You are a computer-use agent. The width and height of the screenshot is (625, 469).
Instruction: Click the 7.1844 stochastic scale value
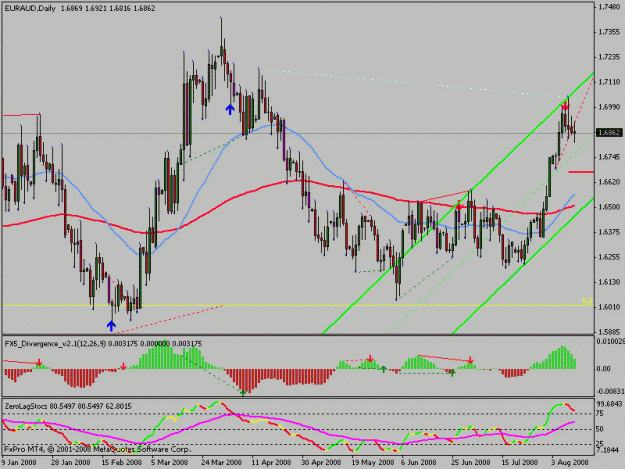click(610, 450)
